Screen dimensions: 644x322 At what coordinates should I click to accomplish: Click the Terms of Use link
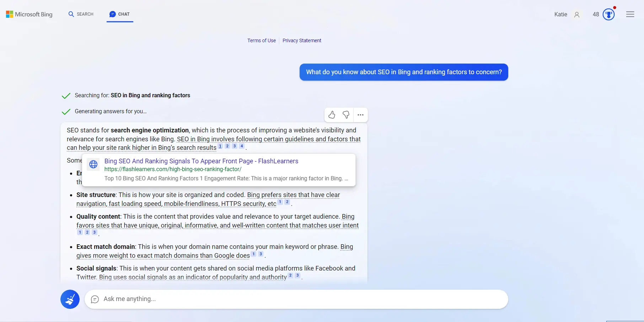(262, 40)
